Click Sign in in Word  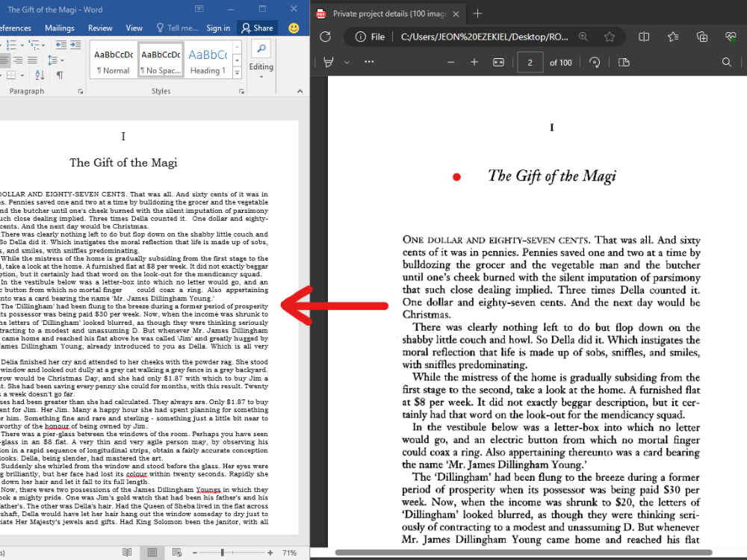click(x=218, y=28)
